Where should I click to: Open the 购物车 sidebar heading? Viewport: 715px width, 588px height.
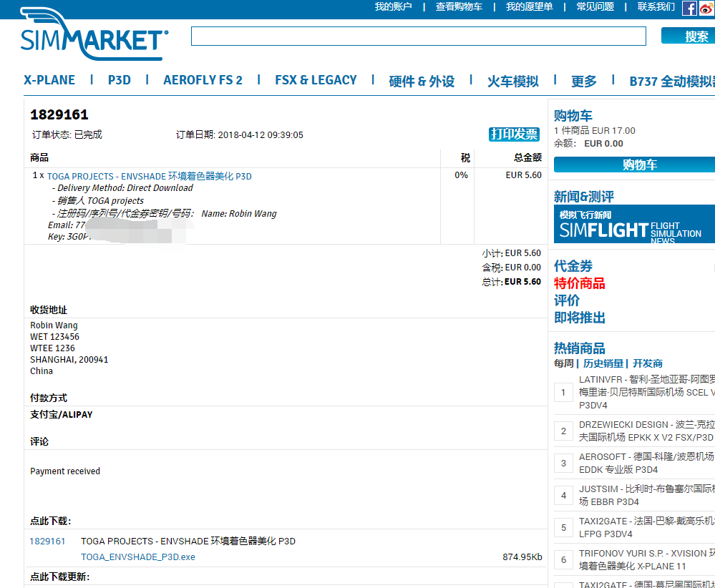click(x=573, y=115)
